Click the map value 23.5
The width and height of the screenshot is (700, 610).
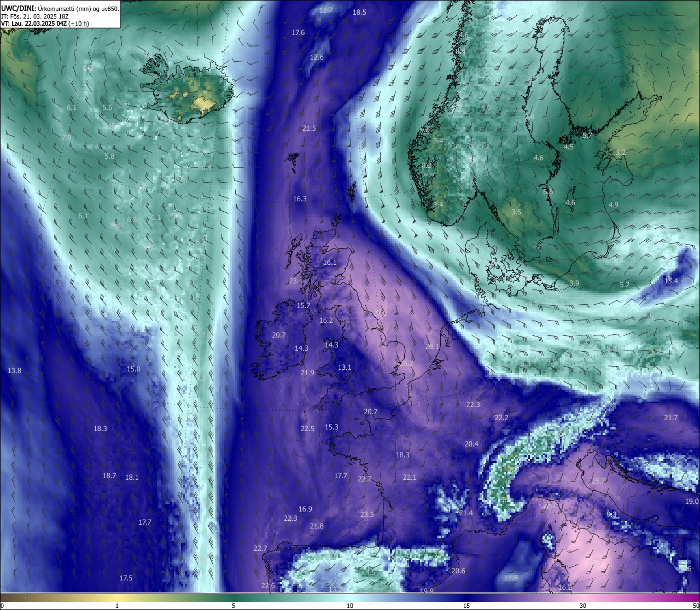click(x=367, y=514)
